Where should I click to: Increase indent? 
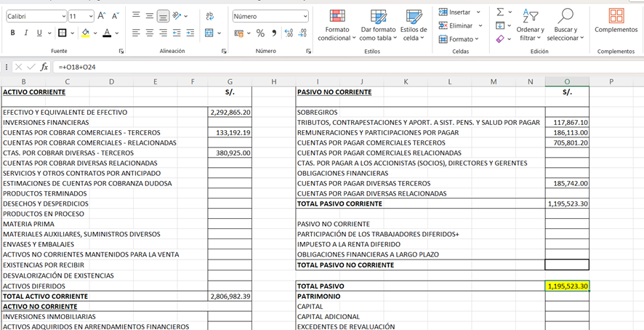(190, 33)
